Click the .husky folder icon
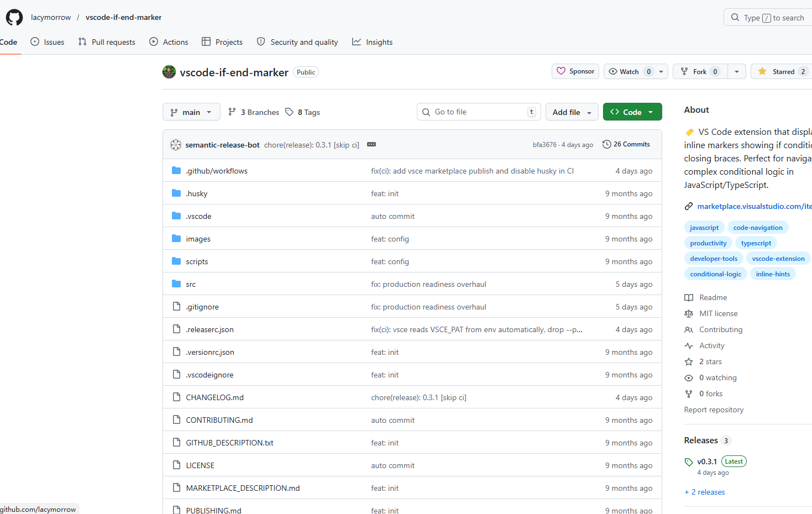This screenshot has width=812, height=514. click(x=176, y=193)
